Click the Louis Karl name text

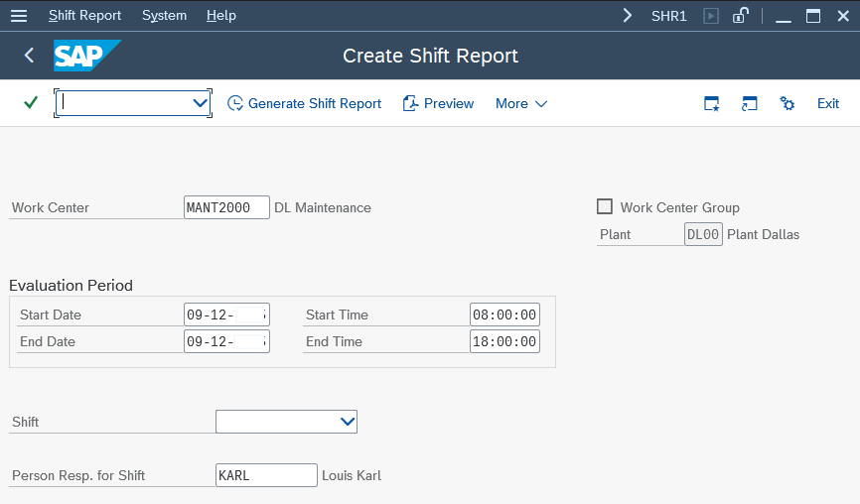(352, 475)
